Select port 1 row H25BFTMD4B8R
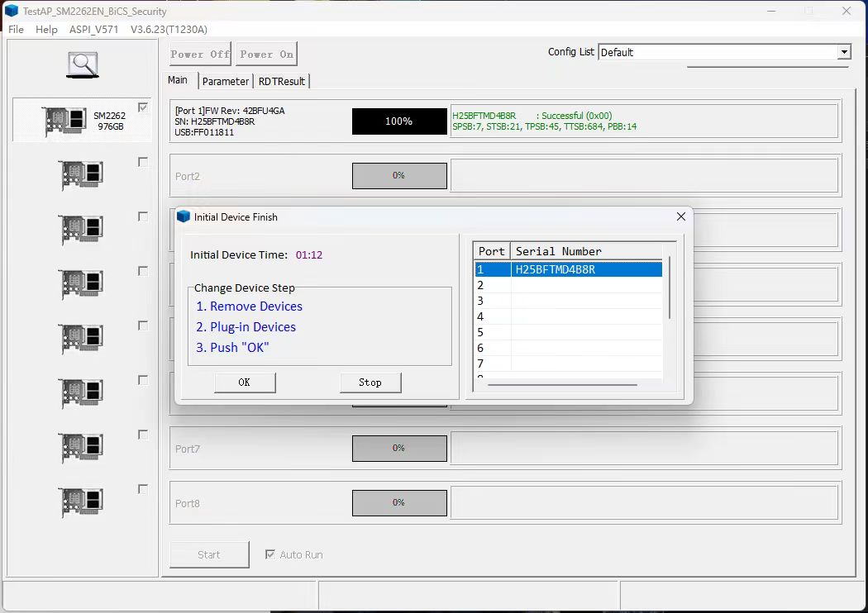This screenshot has width=868, height=613. tap(568, 269)
